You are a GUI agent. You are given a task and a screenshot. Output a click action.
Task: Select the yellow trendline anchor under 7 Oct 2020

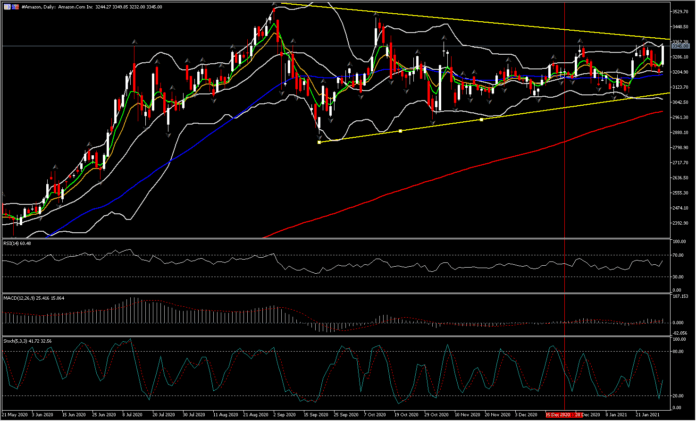[x=400, y=131]
